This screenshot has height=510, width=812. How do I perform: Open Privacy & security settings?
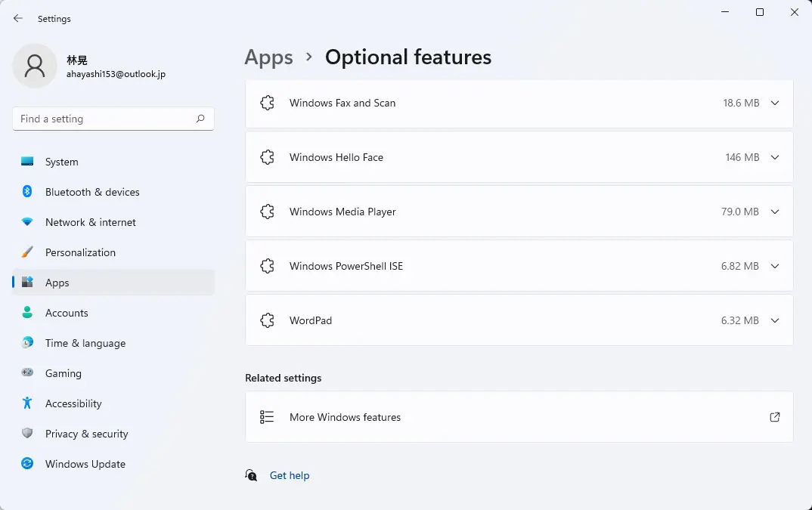(x=88, y=434)
